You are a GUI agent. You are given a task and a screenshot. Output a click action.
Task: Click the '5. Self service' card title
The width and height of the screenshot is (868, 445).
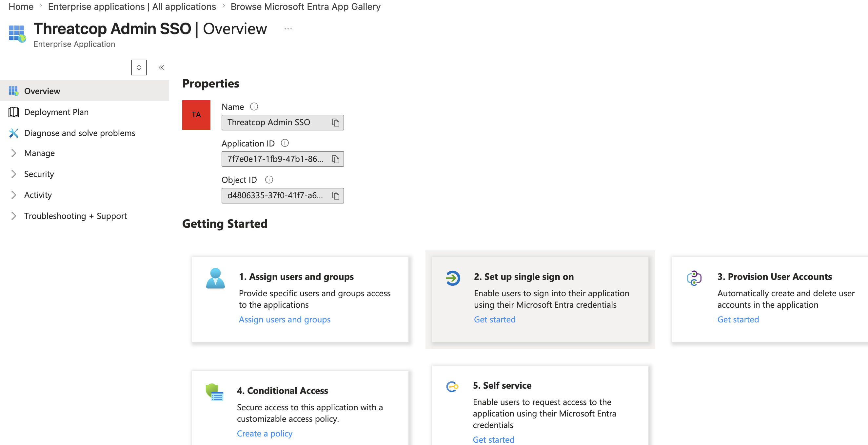coord(502,386)
